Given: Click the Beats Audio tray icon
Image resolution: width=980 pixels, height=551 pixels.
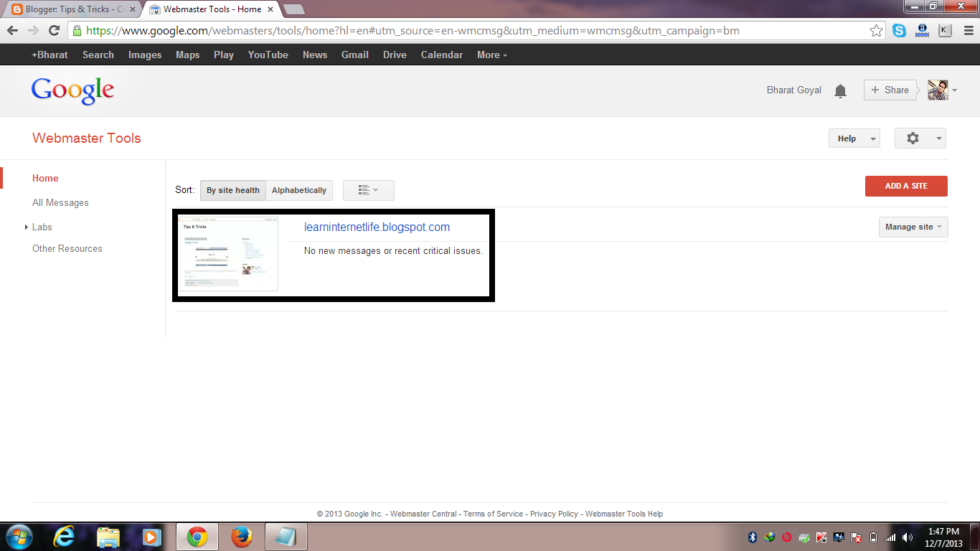Looking at the screenshot, I should [787, 537].
